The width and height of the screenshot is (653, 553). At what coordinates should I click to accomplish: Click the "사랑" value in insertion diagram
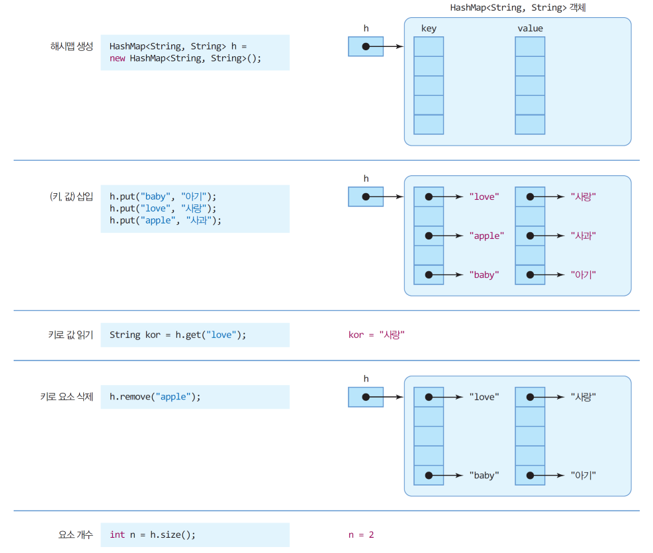pos(583,197)
